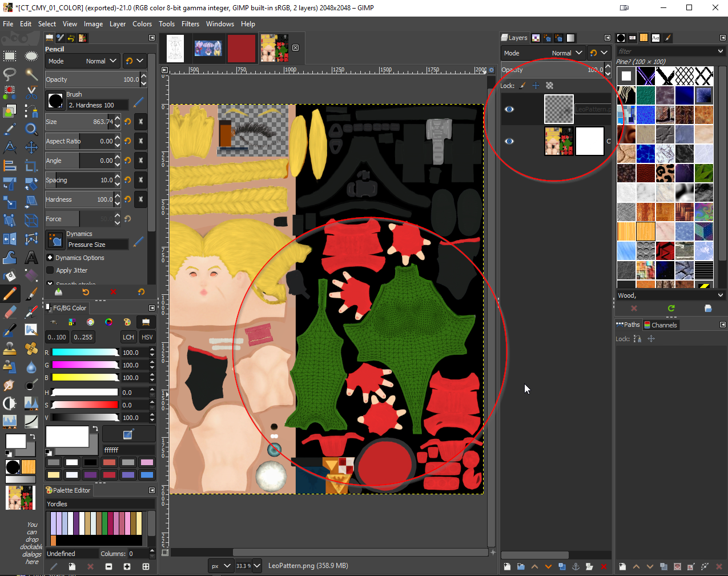Open the Layer menu

coord(118,24)
